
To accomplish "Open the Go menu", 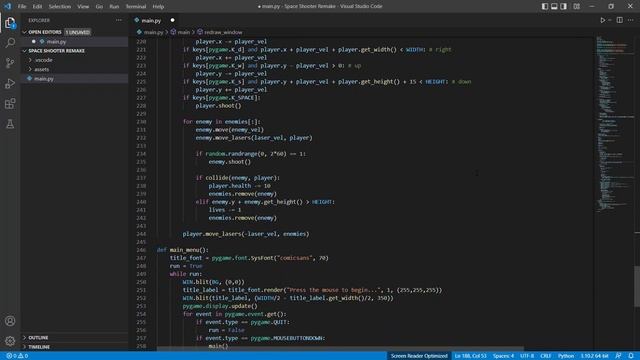I will 99,7.
